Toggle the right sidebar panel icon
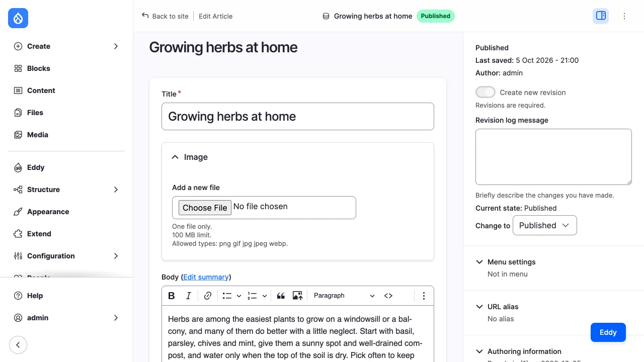Image resolution: width=644 pixels, height=362 pixels. click(x=601, y=16)
